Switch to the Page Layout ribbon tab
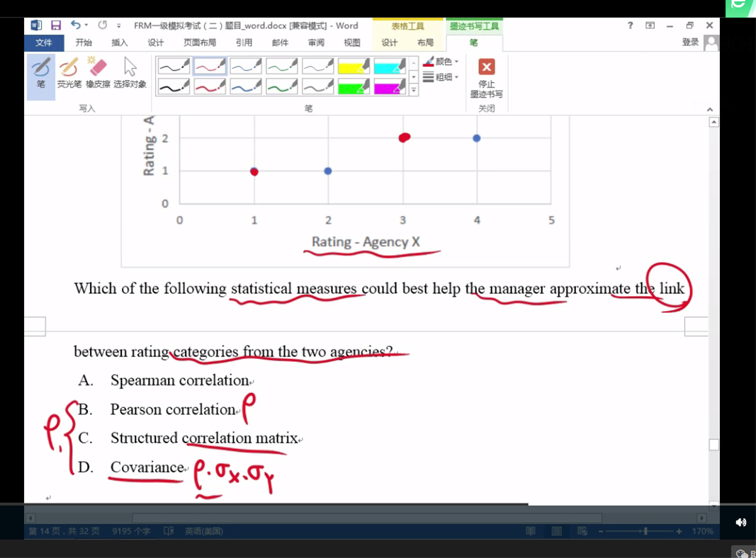This screenshot has height=558, width=756. pos(200,42)
